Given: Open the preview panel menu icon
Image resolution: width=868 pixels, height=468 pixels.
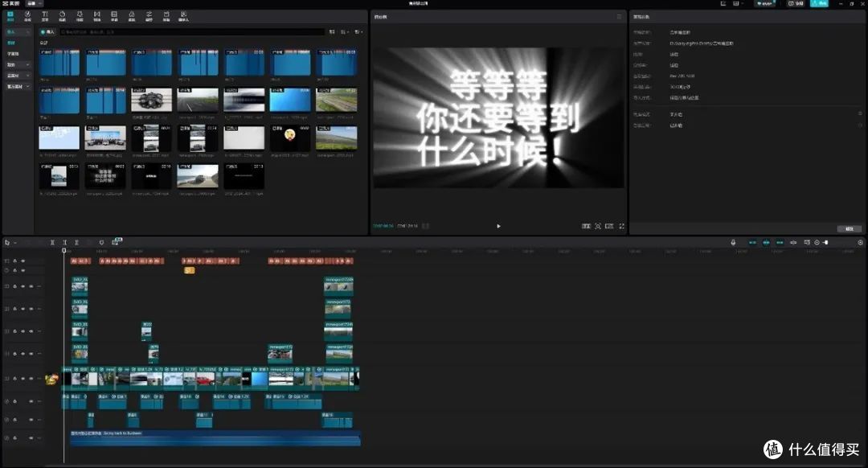Looking at the screenshot, I should pyautogui.click(x=619, y=17).
